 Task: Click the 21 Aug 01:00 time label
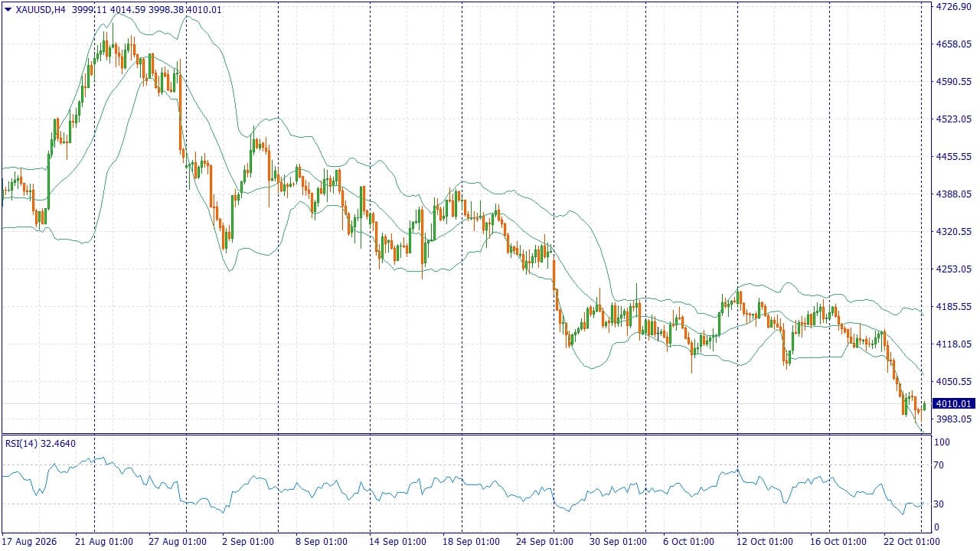[x=103, y=542]
